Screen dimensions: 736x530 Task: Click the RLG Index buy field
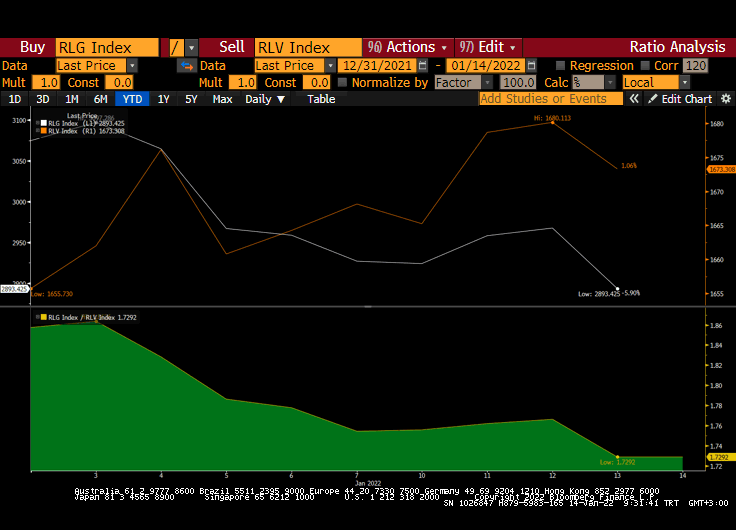[107, 48]
